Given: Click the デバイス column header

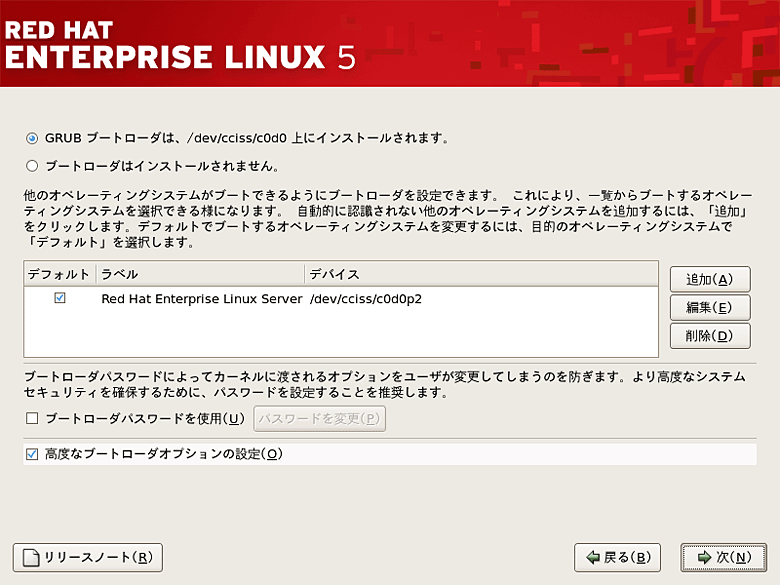Looking at the screenshot, I should 481,274.
